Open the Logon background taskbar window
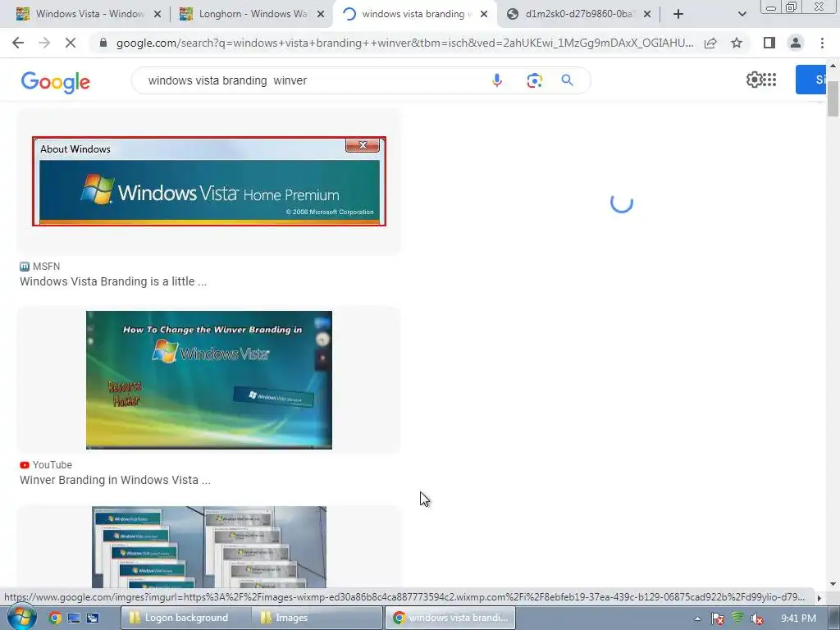 186,618
